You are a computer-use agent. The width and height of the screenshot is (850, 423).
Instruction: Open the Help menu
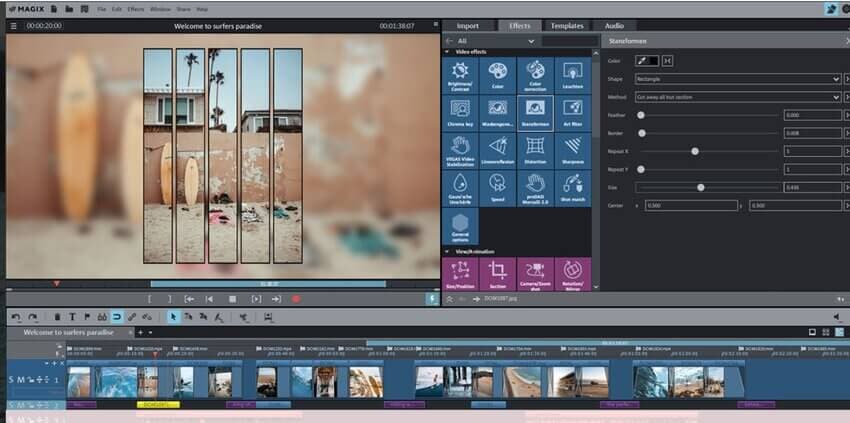pyautogui.click(x=202, y=10)
